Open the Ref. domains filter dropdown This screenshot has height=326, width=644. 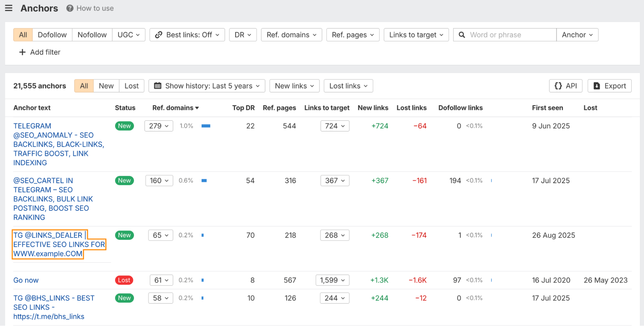click(292, 35)
